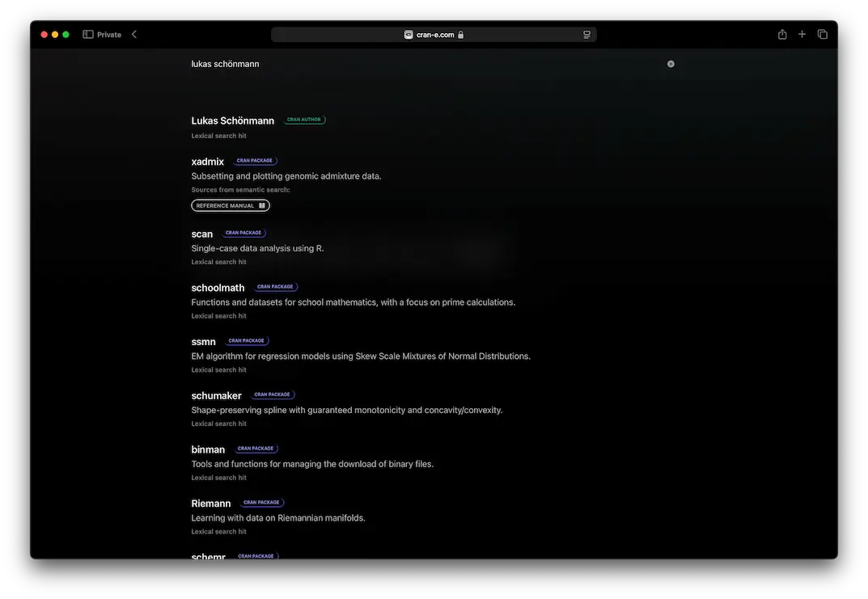The width and height of the screenshot is (868, 599).
Task: Focus the cran-e.com address bar
Action: [435, 35]
